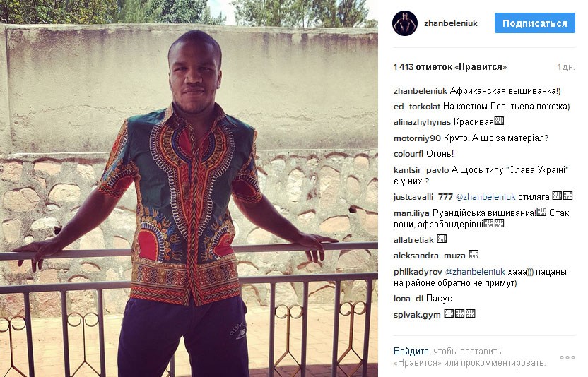Open the zhanbeleniuk username in the header
Screen dimensions: 588x377
pyautogui.click(x=451, y=23)
